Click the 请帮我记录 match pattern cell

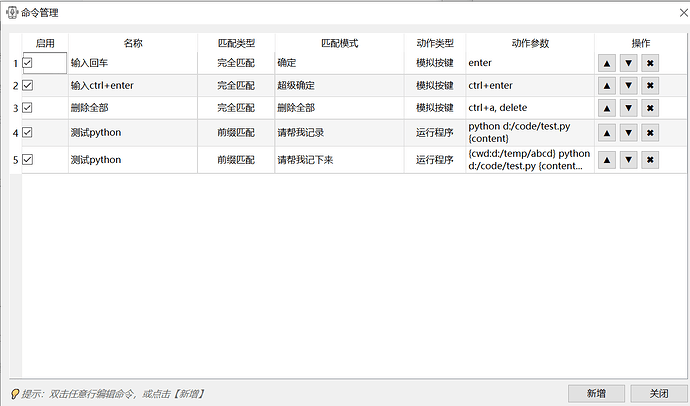tap(339, 133)
